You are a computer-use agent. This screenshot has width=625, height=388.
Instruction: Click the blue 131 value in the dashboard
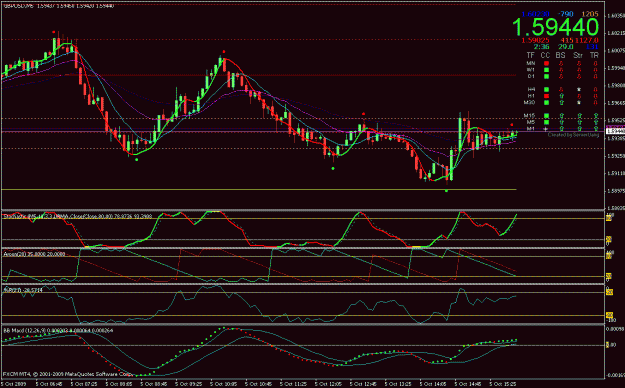click(x=592, y=47)
